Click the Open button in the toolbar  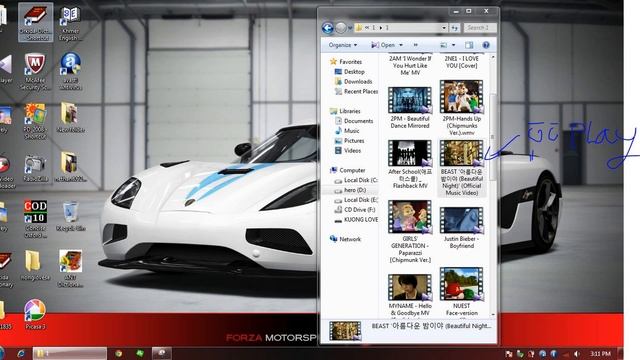(383, 45)
